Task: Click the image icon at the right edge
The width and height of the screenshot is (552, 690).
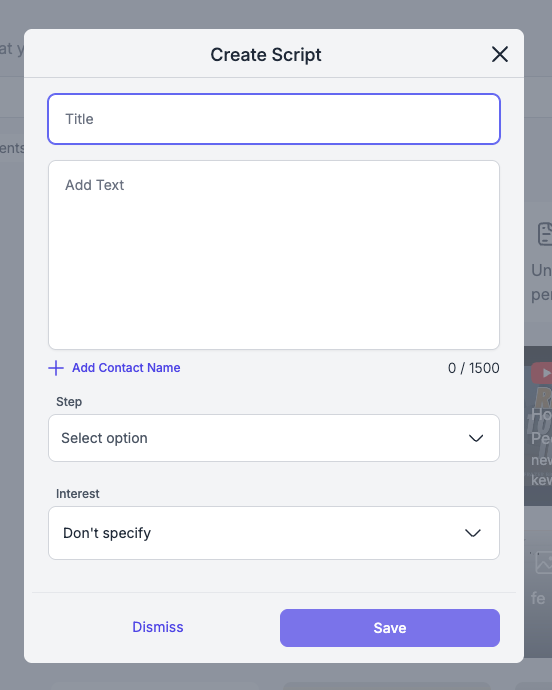Action: coord(544,562)
